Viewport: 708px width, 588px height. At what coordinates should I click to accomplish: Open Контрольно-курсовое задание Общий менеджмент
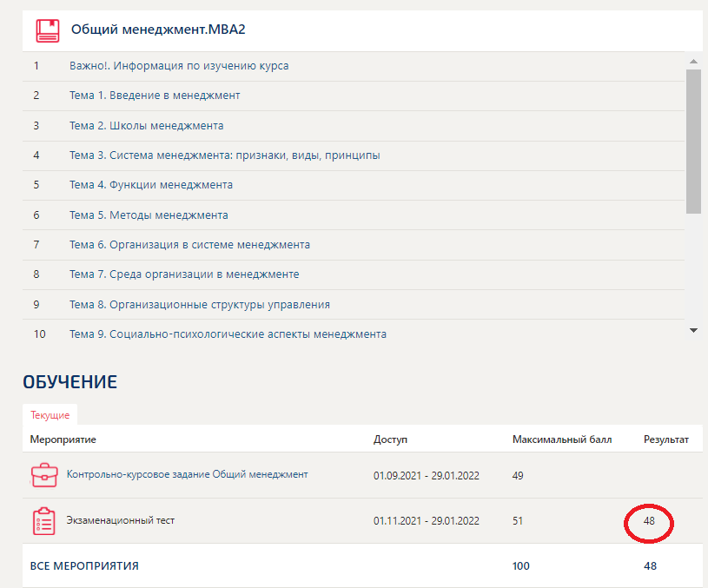[x=188, y=474]
